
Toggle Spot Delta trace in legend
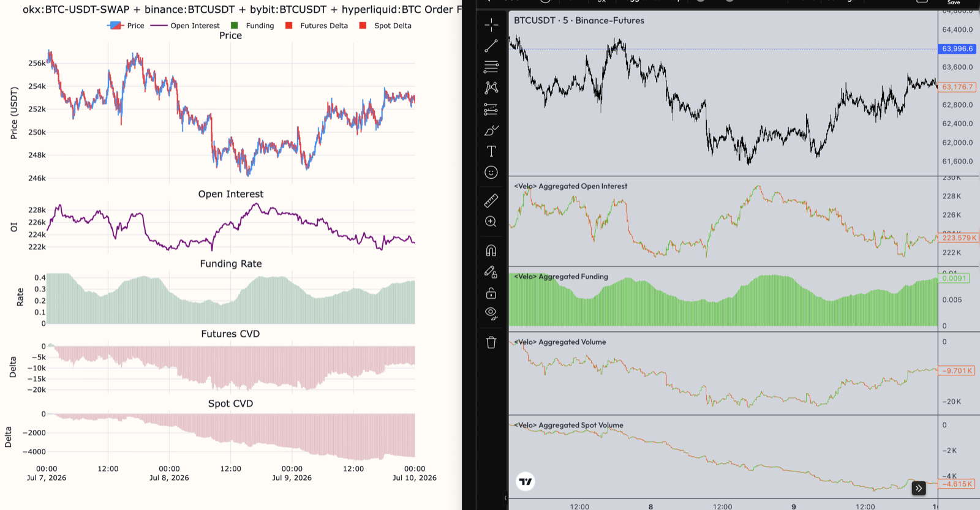click(385, 26)
